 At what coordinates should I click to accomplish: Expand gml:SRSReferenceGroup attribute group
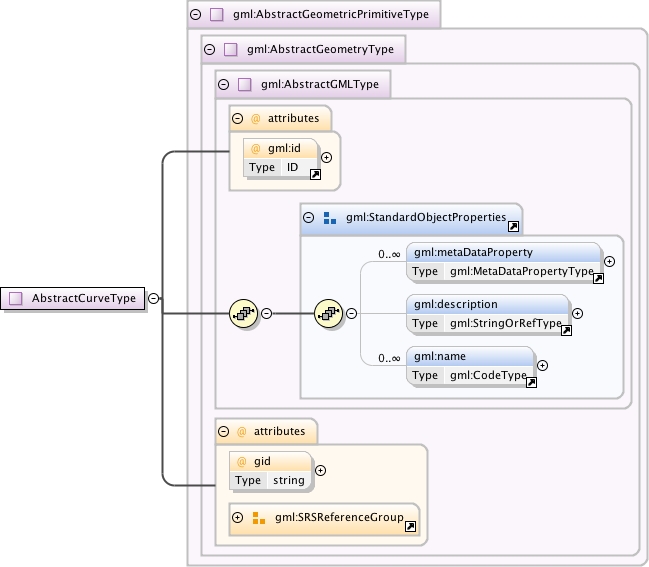pos(237,518)
